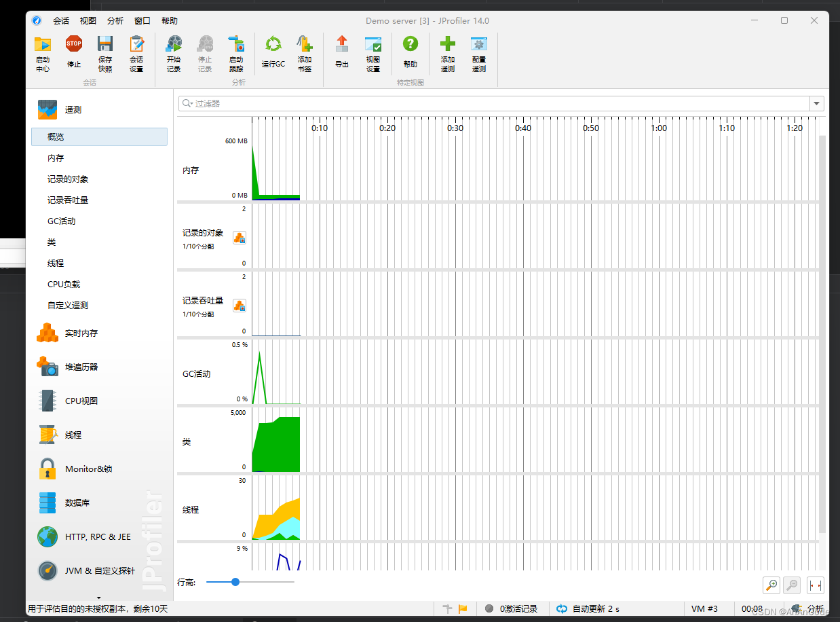Select GC活动 in telemetry list
The width and height of the screenshot is (840, 622).
coord(62,221)
